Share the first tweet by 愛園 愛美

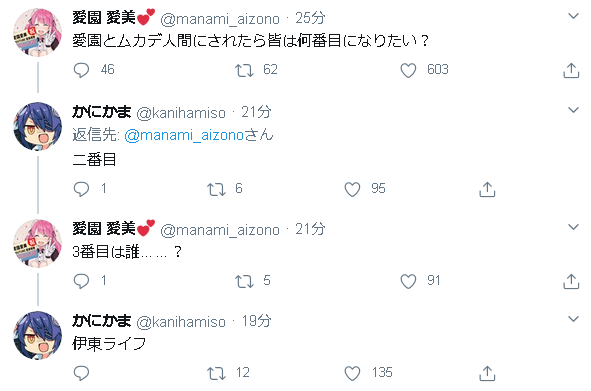point(571,70)
